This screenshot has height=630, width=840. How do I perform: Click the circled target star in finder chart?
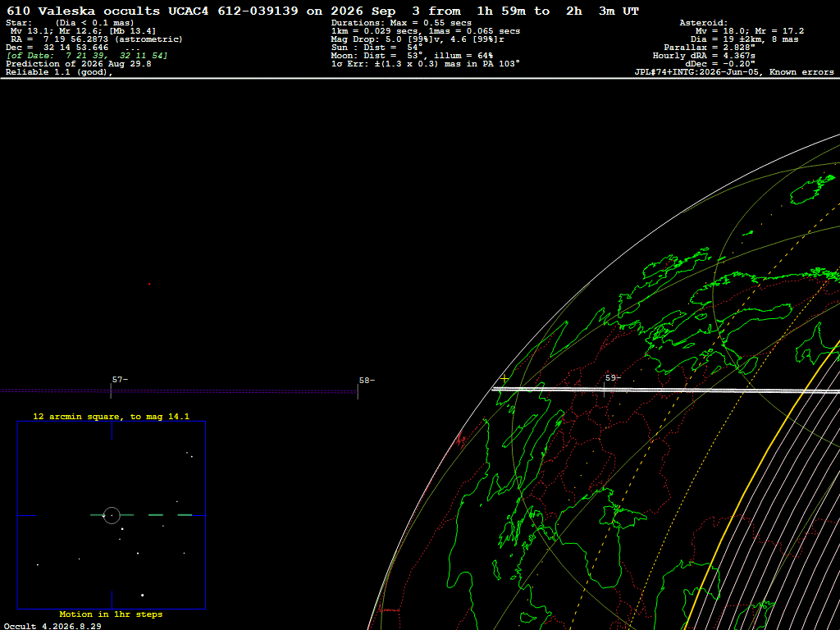pyautogui.click(x=112, y=515)
